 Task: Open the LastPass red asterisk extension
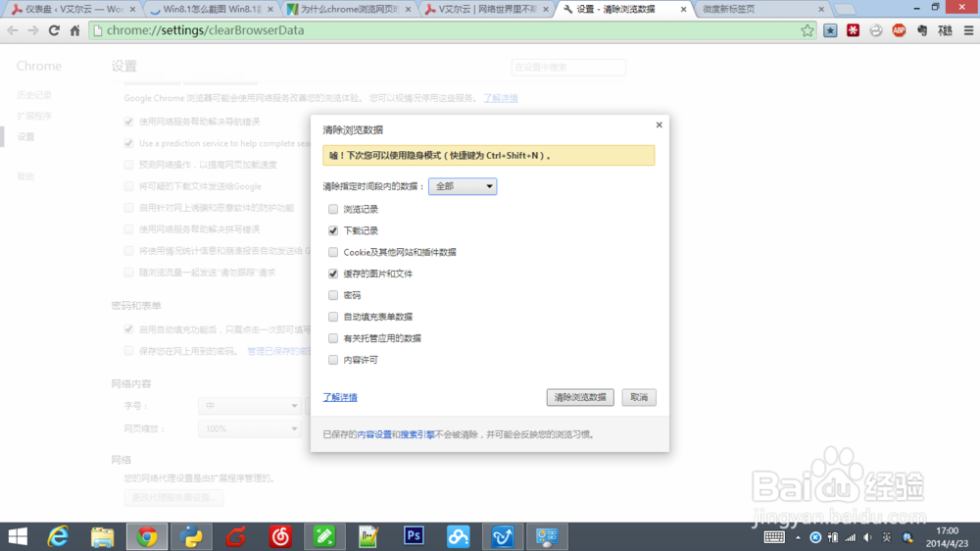[854, 30]
